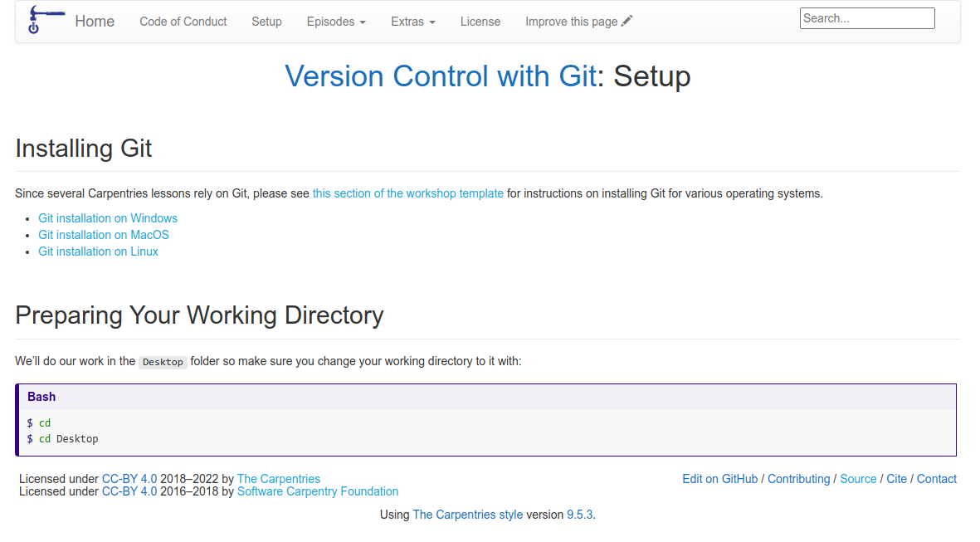Open the Contact link
The height and width of the screenshot is (542, 980).
point(937,479)
